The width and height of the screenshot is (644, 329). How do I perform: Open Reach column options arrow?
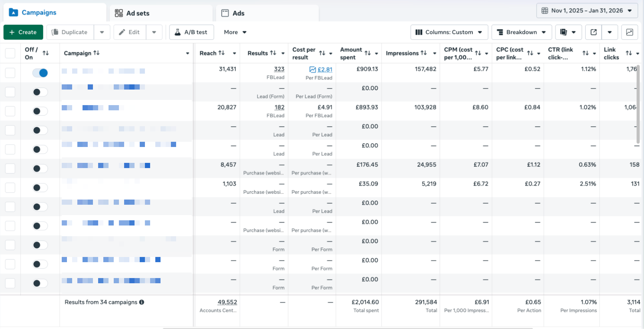[234, 53]
